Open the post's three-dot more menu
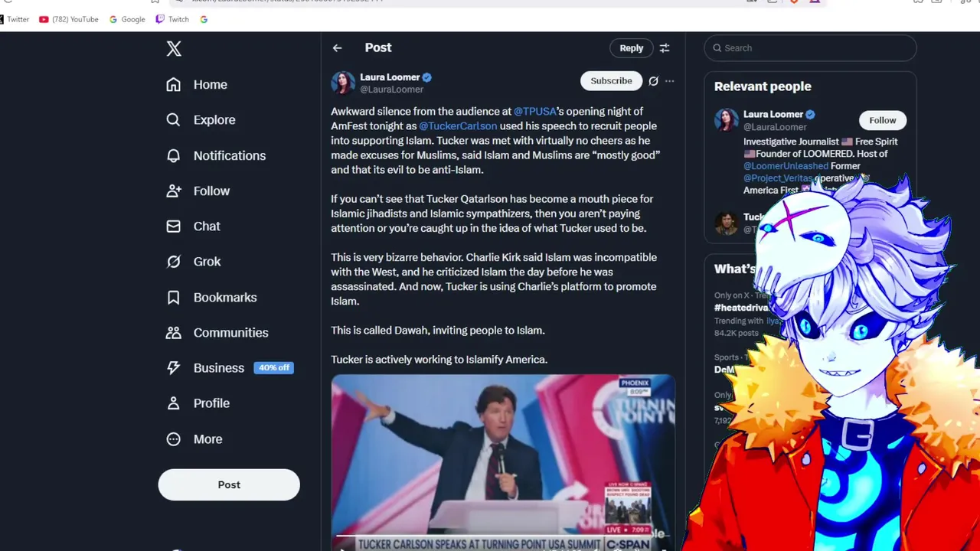980x551 pixels. click(669, 80)
